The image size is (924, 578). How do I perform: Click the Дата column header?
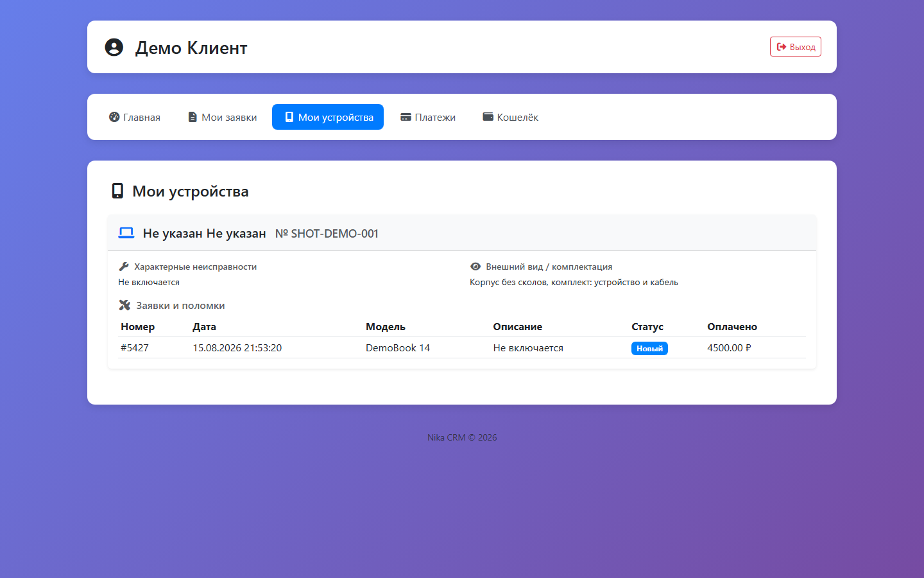204,326
